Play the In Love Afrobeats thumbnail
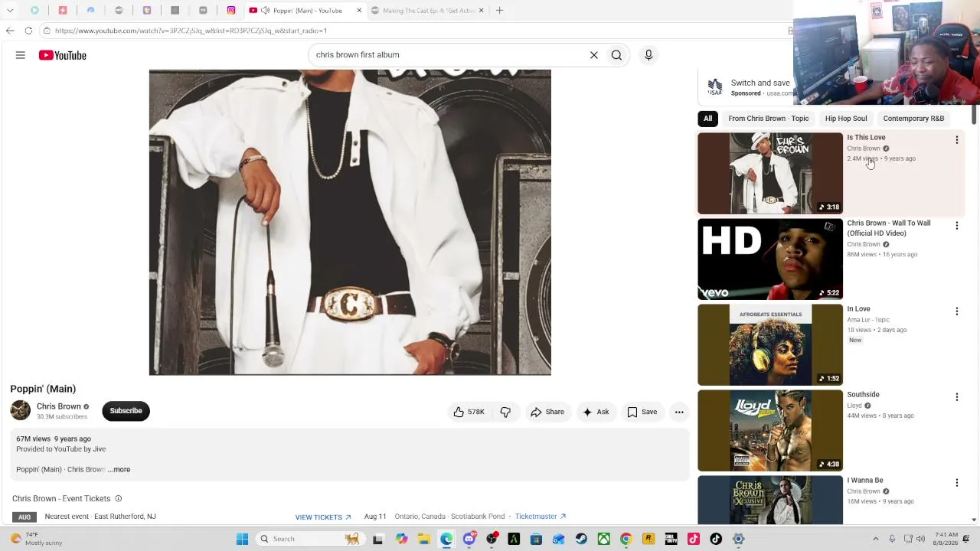Image resolution: width=980 pixels, height=551 pixels. click(770, 345)
